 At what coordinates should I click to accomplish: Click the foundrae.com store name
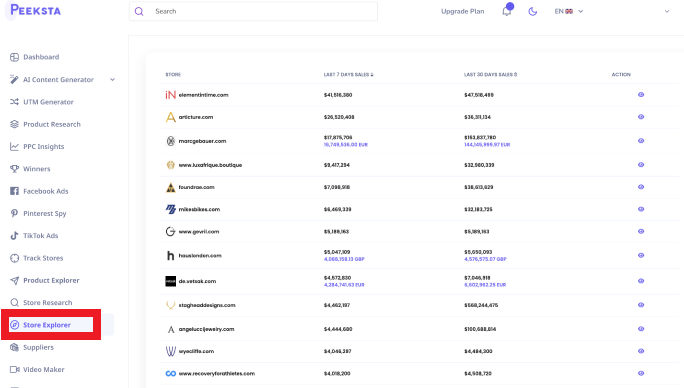coord(196,187)
